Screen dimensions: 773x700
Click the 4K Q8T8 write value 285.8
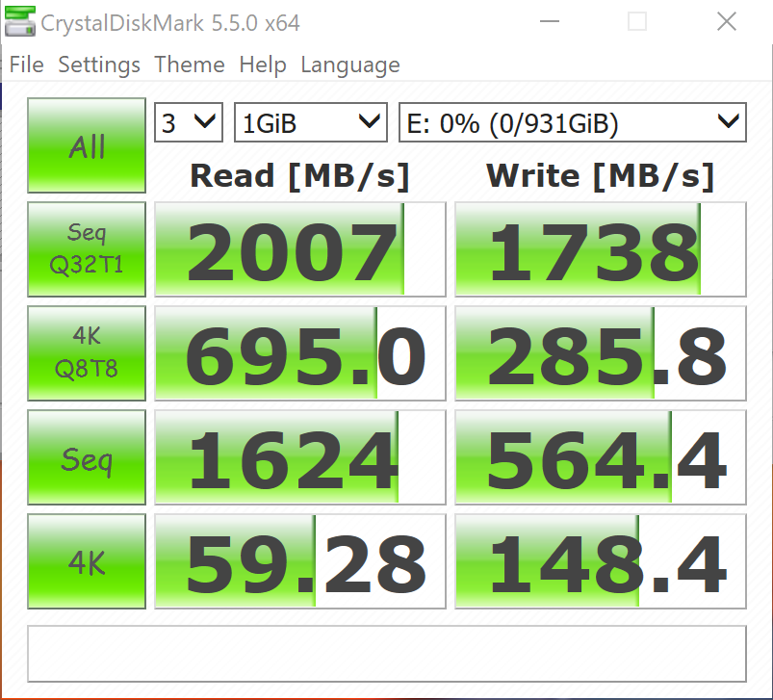(601, 353)
